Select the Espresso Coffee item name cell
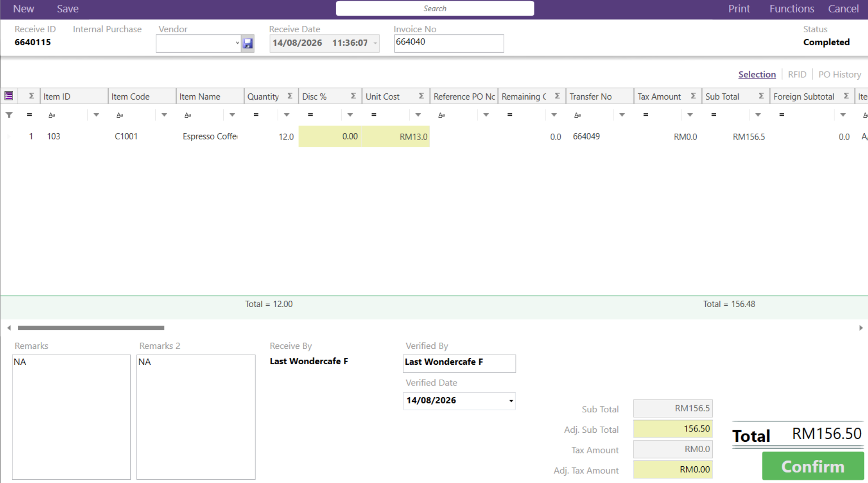 tap(210, 136)
